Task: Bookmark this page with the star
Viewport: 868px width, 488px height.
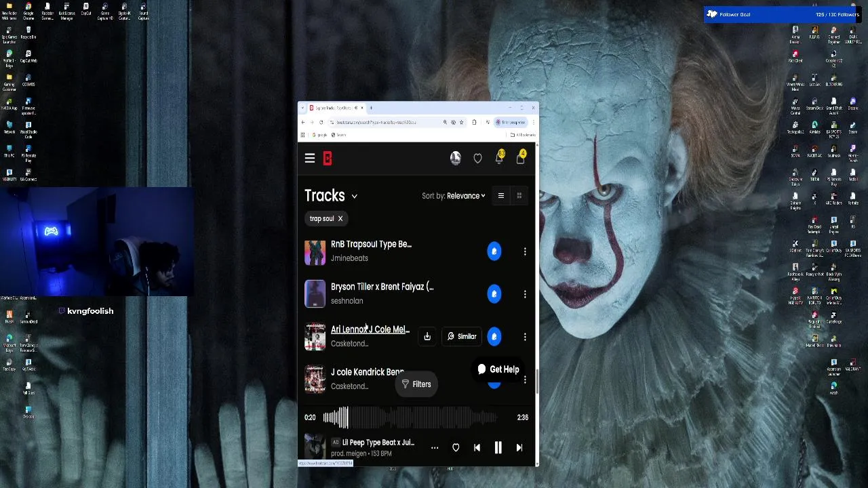Action: pos(461,122)
